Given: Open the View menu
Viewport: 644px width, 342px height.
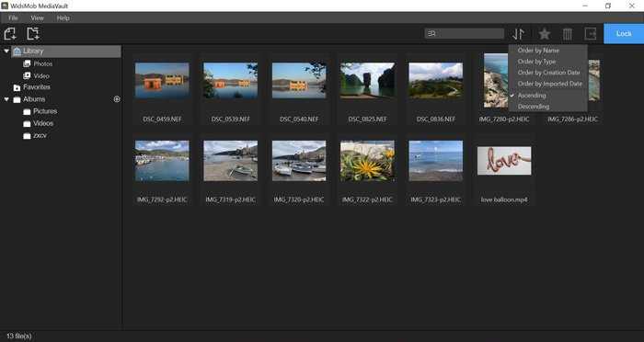Looking at the screenshot, I should [38, 18].
